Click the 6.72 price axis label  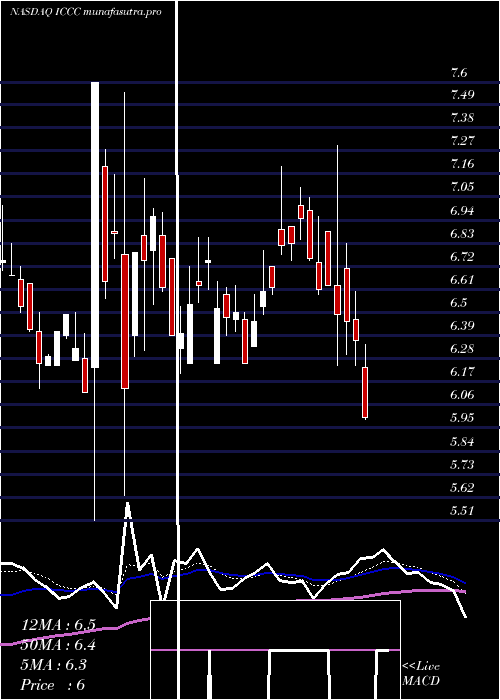pyautogui.click(x=462, y=257)
